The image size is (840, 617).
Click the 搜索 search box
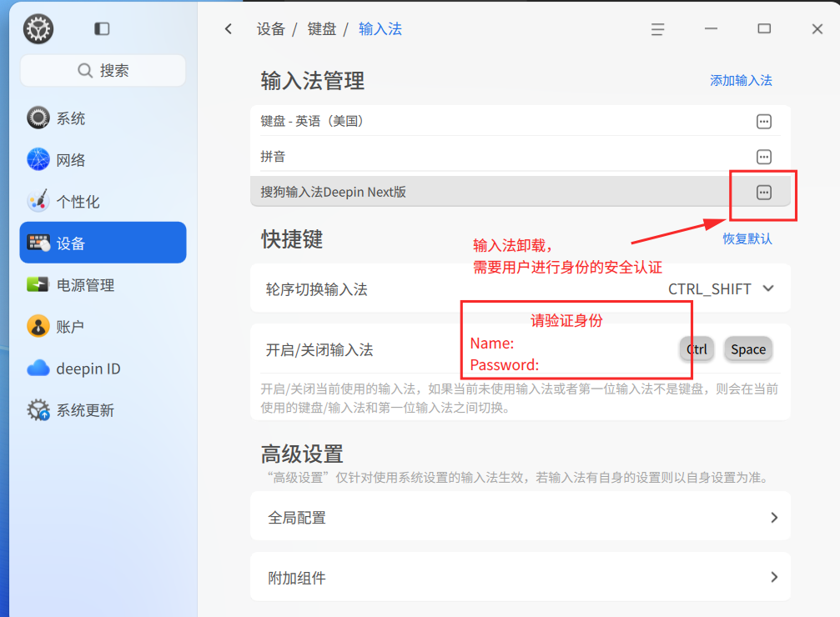pos(103,70)
